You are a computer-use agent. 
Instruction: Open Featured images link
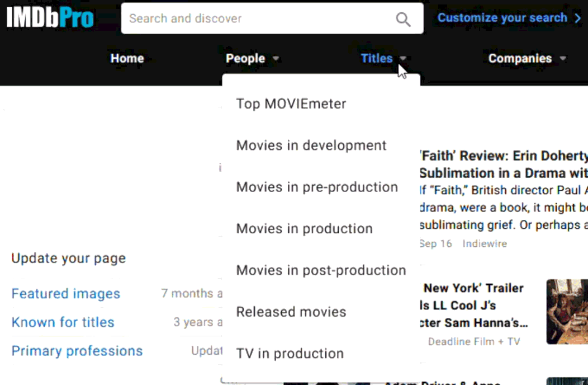tap(65, 294)
